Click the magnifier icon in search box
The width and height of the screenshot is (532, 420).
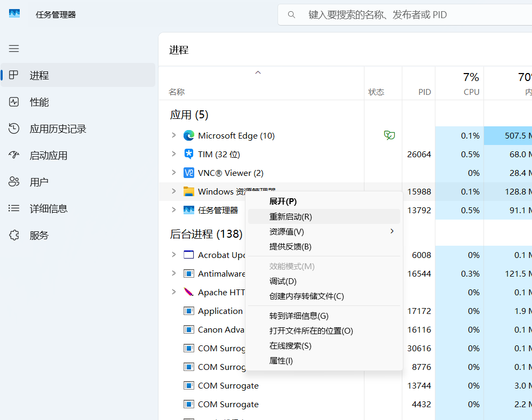(x=291, y=14)
